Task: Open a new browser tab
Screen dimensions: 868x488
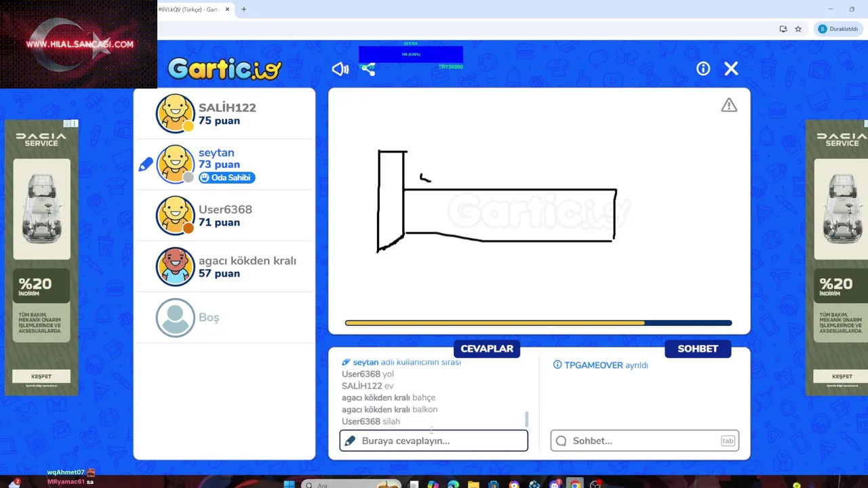Action: click(x=243, y=9)
